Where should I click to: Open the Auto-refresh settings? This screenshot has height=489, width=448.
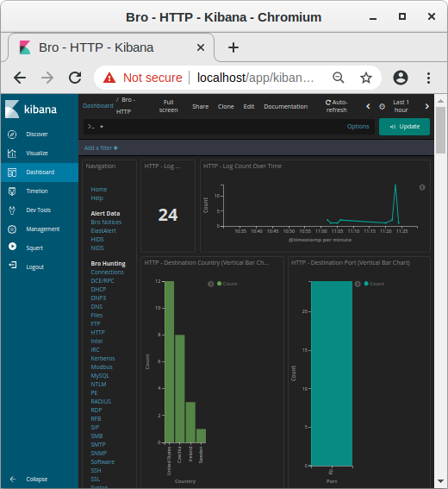click(x=337, y=106)
